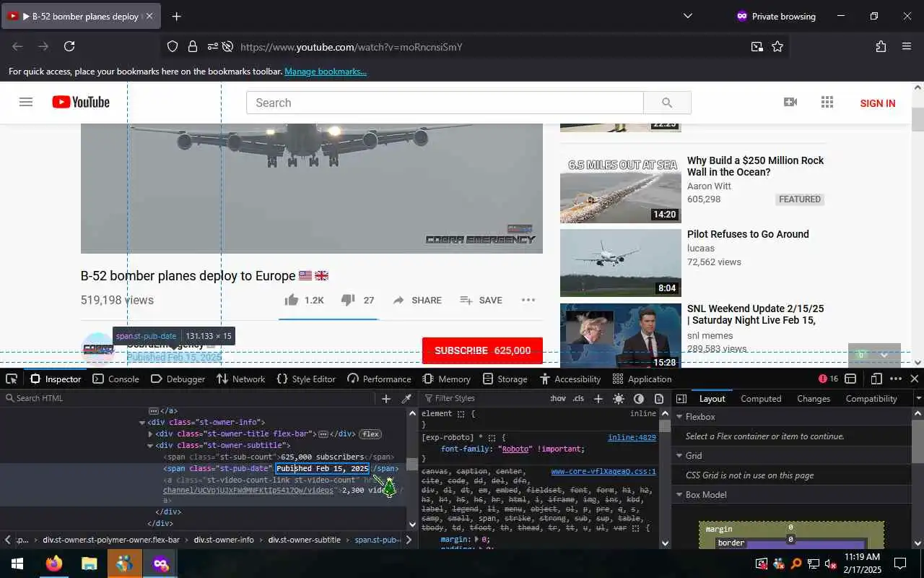Image resolution: width=924 pixels, height=578 pixels.
Task: Click the SUBSCRIBE 625,000 button
Action: click(x=482, y=350)
